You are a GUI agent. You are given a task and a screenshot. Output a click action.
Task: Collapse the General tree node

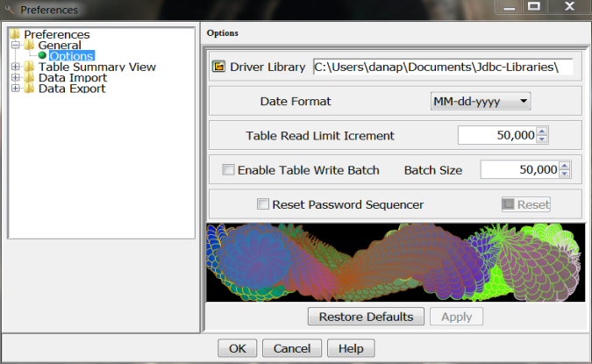click(15, 46)
